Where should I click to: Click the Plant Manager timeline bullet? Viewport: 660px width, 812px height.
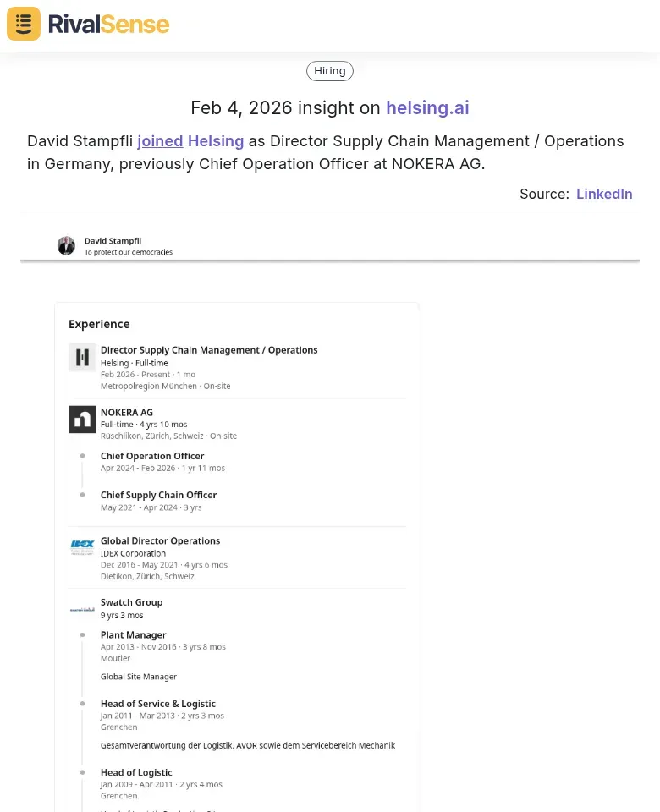point(82,634)
